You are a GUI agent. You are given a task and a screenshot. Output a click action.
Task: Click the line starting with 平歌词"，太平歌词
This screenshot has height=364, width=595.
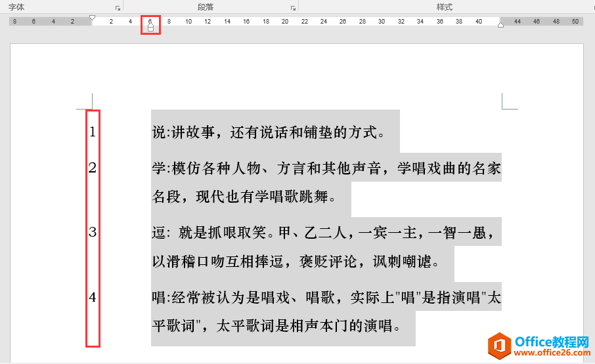(276, 326)
